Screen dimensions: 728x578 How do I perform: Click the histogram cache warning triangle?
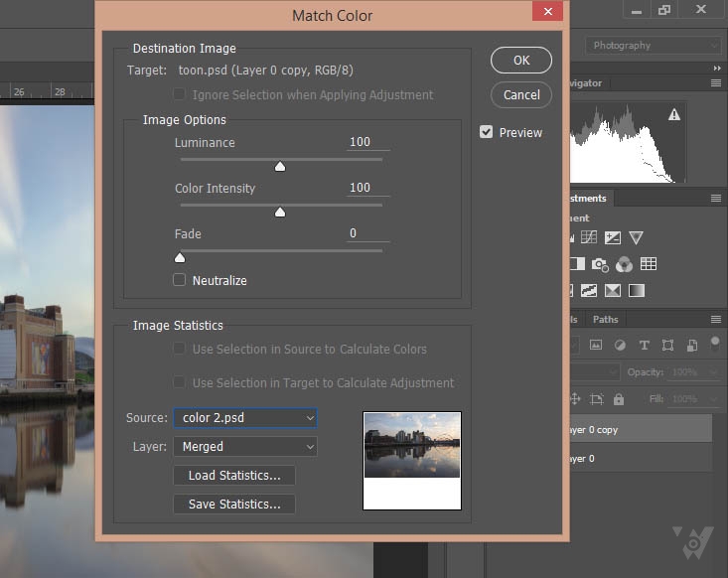674,115
